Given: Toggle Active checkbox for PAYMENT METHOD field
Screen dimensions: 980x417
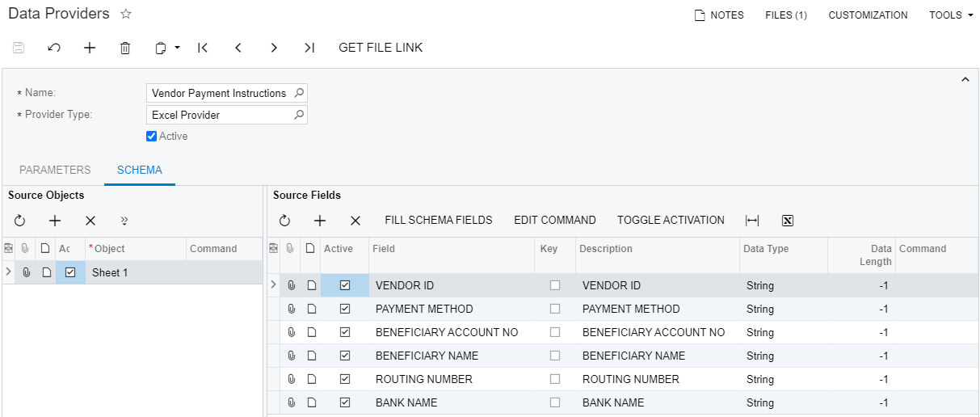Looking at the screenshot, I should point(345,309).
